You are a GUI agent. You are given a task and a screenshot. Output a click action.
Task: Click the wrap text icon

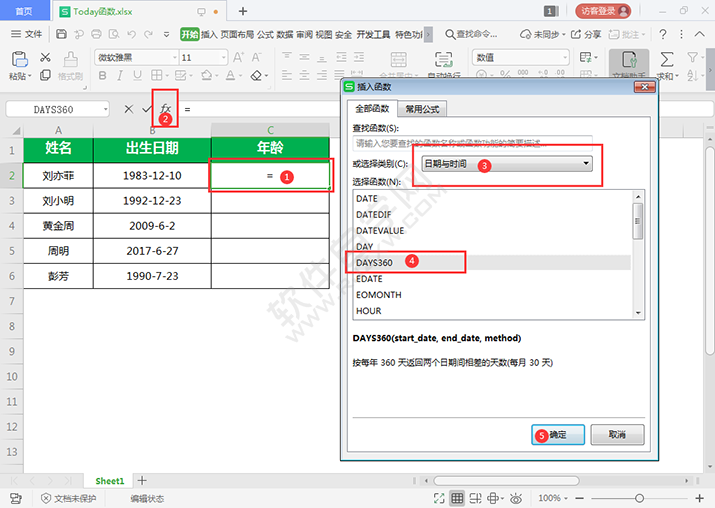(x=444, y=60)
